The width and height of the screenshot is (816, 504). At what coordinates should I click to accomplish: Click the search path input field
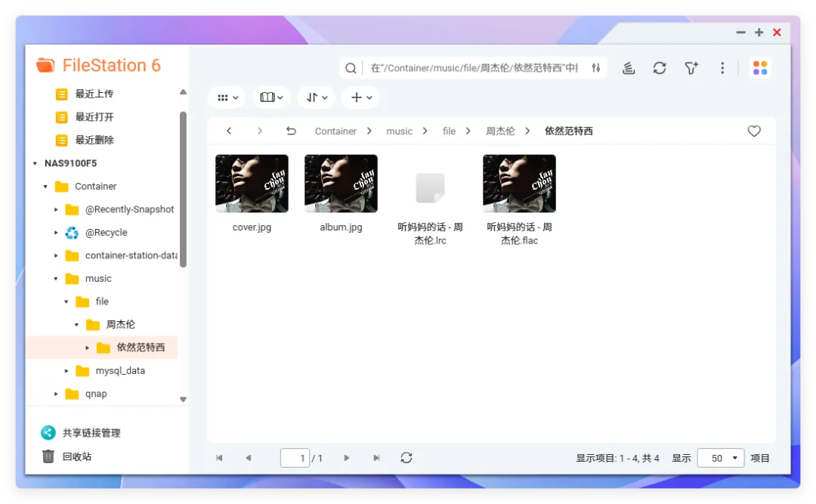(474, 68)
